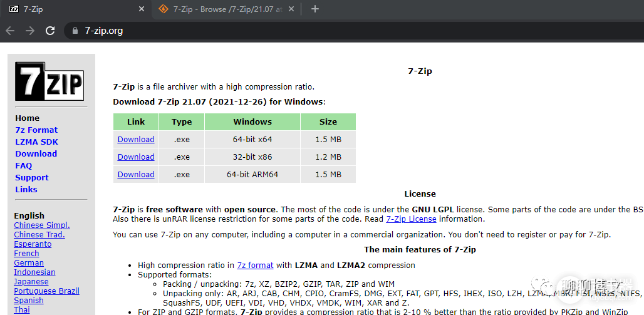Viewport: 644px width, 315px height.
Task: Click the Type column header
Action: pos(182,122)
